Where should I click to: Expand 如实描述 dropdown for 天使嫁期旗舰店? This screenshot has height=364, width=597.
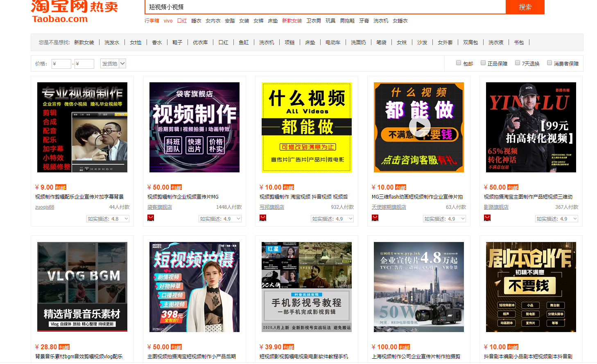[445, 219]
